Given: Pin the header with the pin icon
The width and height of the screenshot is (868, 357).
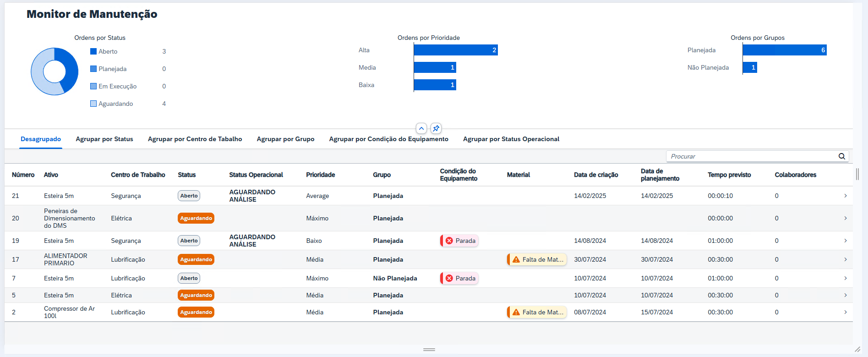Looking at the screenshot, I should (x=436, y=128).
